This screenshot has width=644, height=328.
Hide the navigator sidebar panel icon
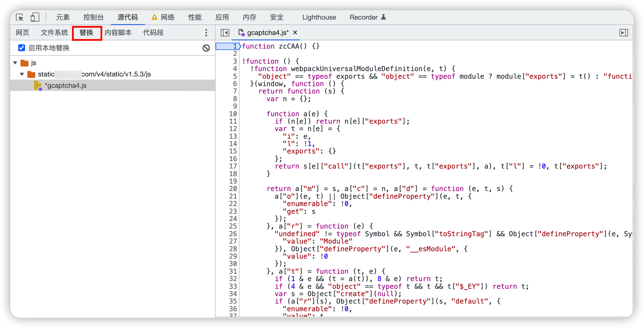coord(225,33)
